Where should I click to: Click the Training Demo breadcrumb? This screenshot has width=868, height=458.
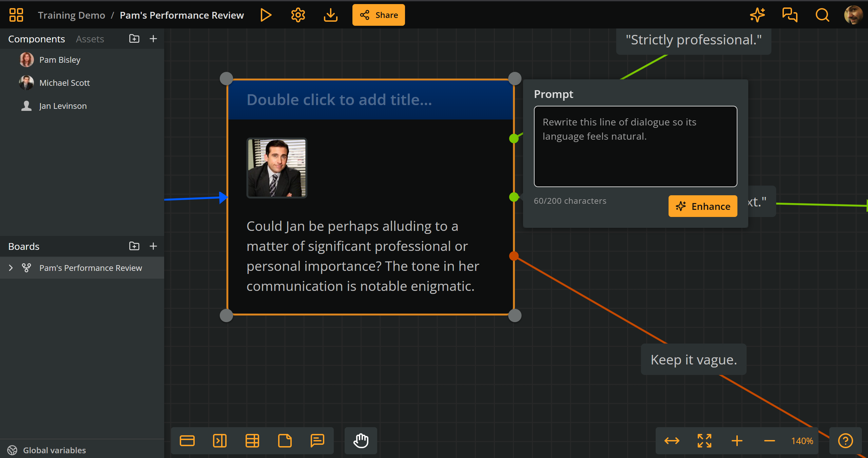[x=71, y=15]
